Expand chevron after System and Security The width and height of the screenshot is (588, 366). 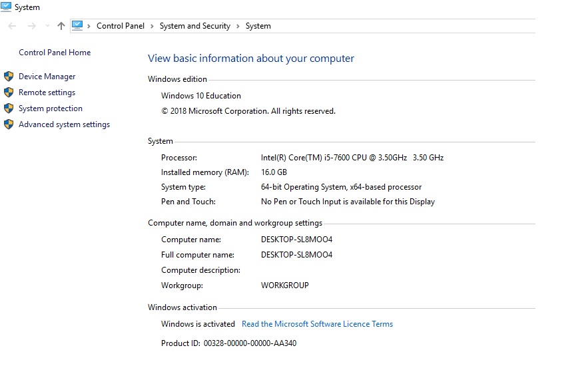(238, 26)
